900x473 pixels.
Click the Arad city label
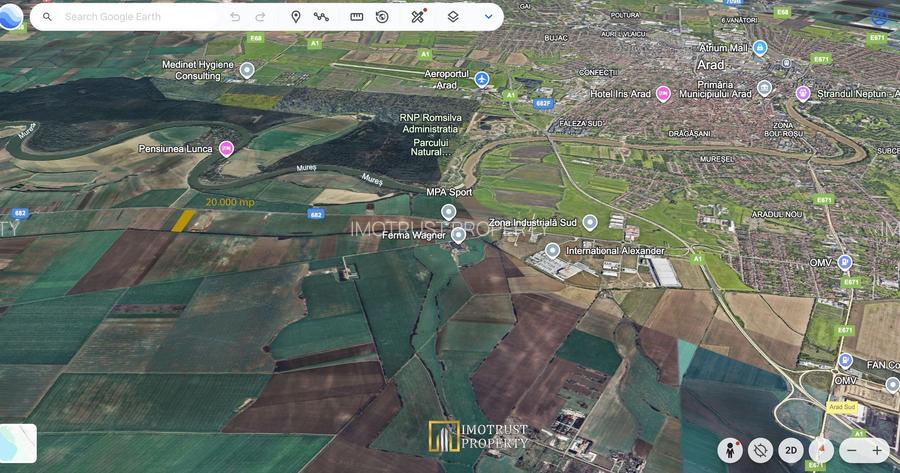[710, 65]
